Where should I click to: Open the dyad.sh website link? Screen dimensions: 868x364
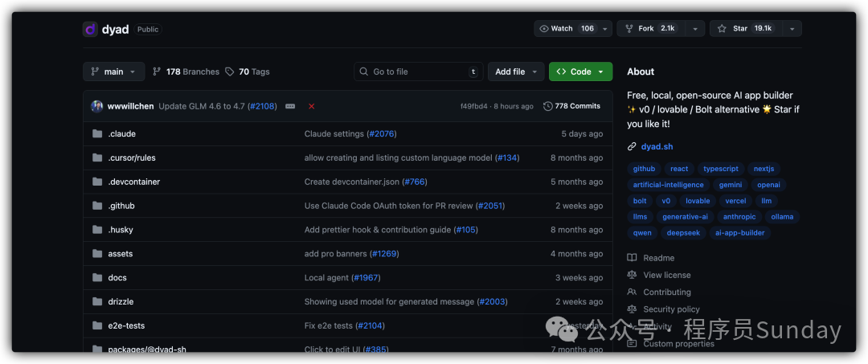tap(656, 147)
